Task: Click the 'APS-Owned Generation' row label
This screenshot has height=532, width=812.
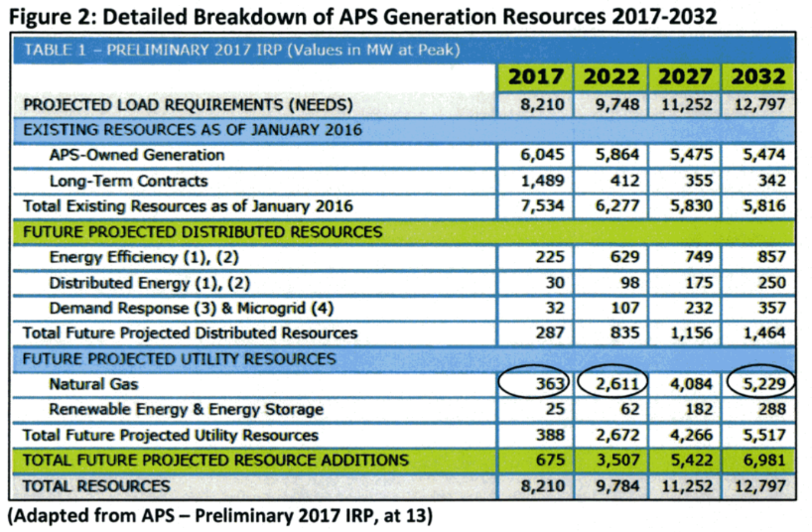Action: coord(137,155)
